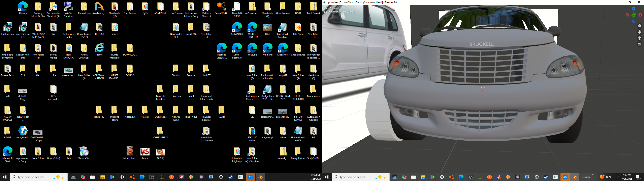Select the Modland Edge shortcut
The height and width of the screenshot is (181, 644).
[x=267, y=49]
